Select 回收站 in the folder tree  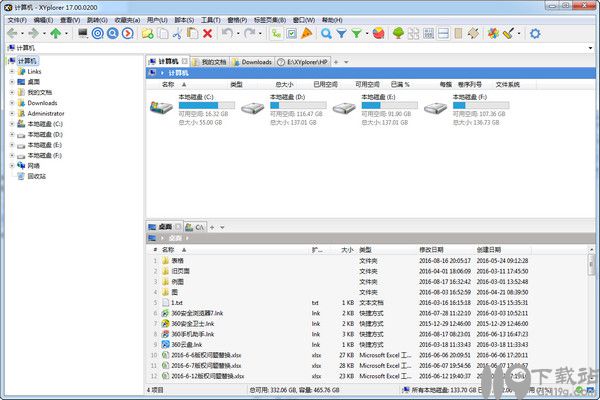36,176
